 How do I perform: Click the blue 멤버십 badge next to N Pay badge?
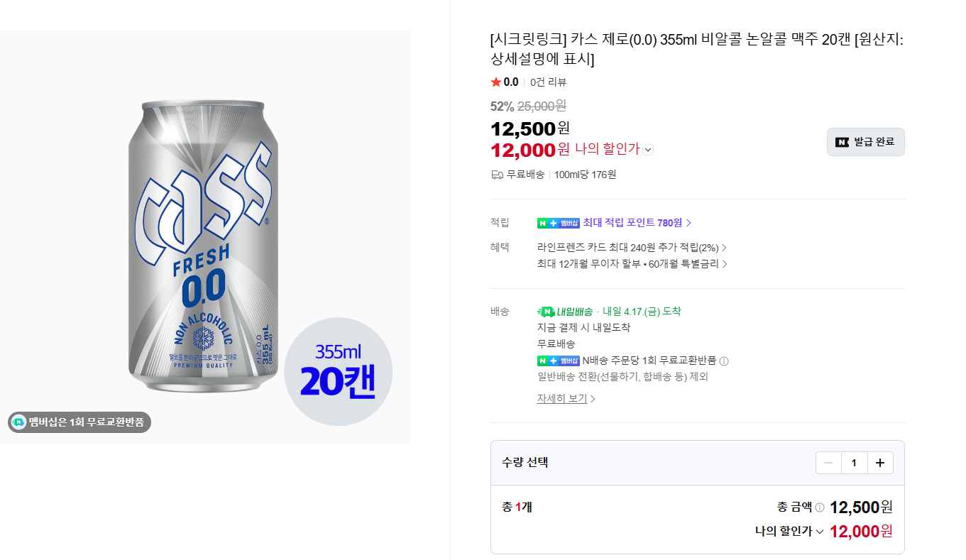(x=571, y=222)
